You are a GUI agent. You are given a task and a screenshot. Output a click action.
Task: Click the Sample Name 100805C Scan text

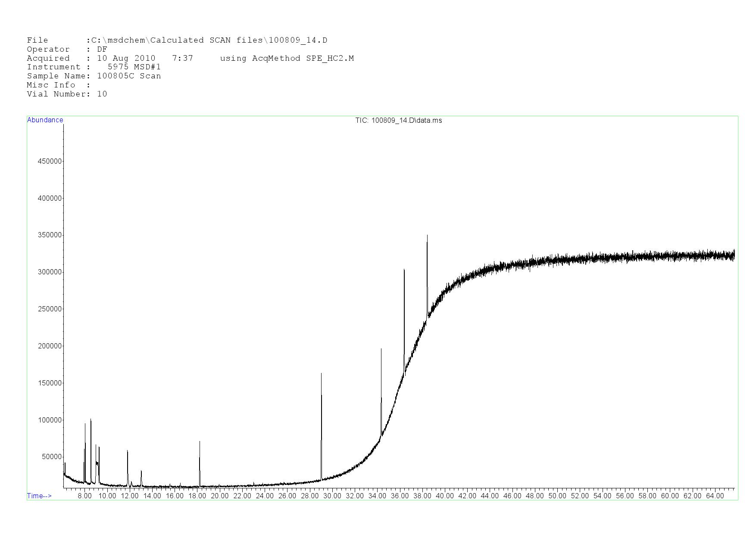tap(129, 76)
